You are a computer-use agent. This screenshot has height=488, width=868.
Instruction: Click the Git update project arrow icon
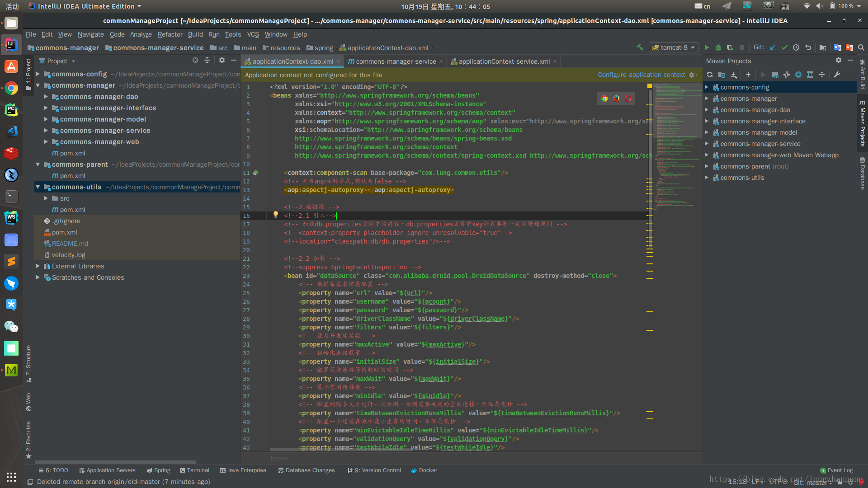pyautogui.click(x=773, y=47)
